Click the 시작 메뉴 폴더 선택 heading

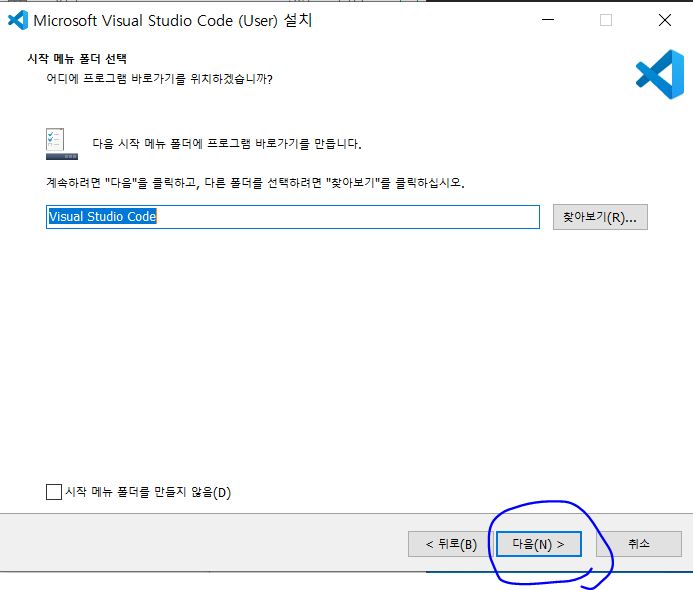77,59
